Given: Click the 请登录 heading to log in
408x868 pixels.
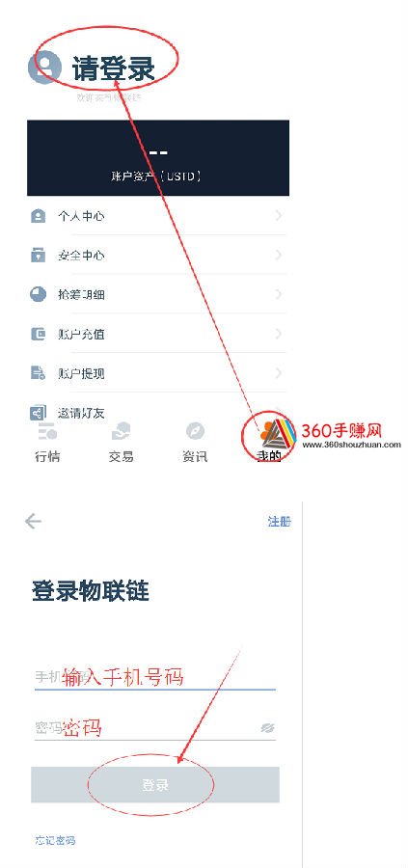Looking at the screenshot, I should (114, 68).
